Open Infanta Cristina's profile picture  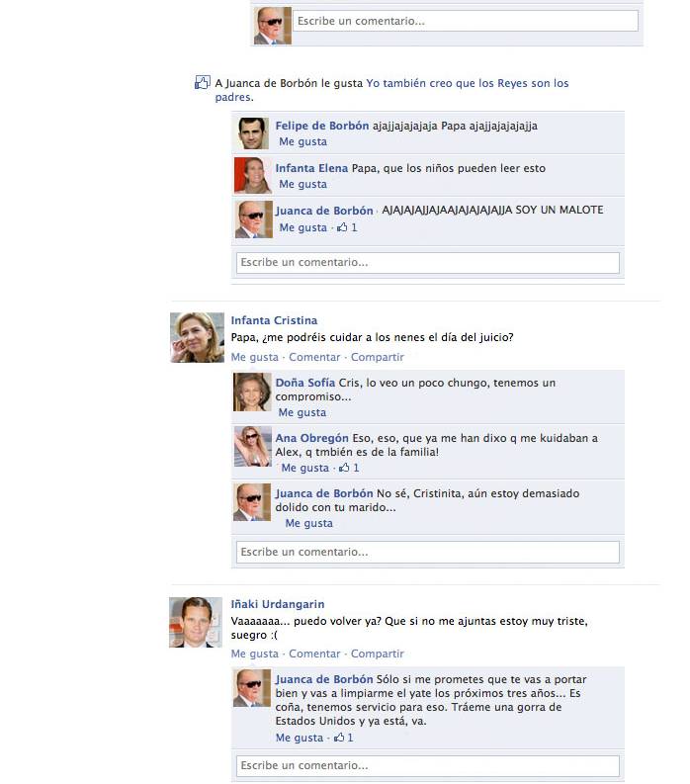pos(197,337)
